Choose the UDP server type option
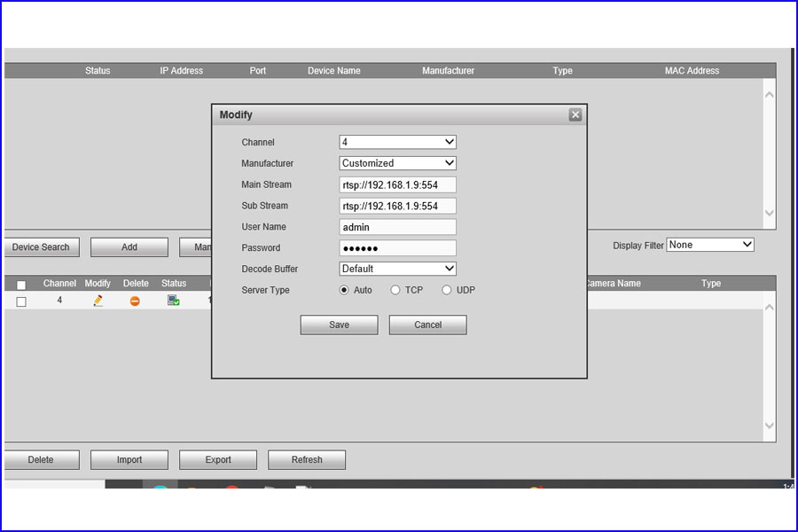The height and width of the screenshot is (532, 798). [x=447, y=290]
